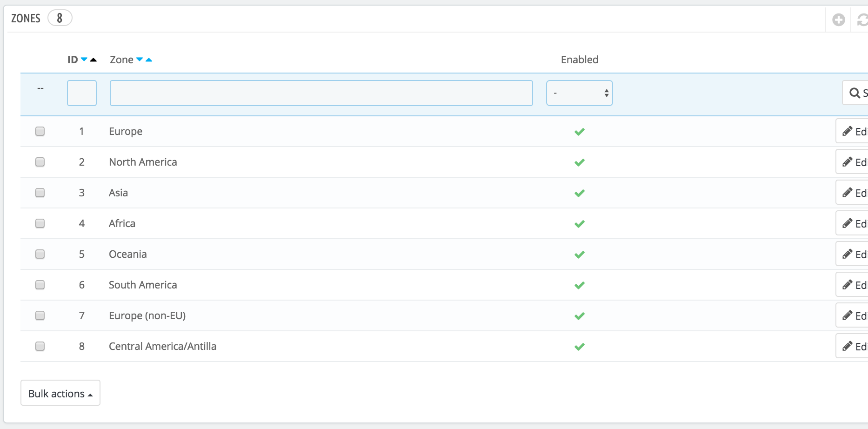This screenshot has width=868, height=429.
Task: Select the North America row checkbox
Action: coord(40,162)
